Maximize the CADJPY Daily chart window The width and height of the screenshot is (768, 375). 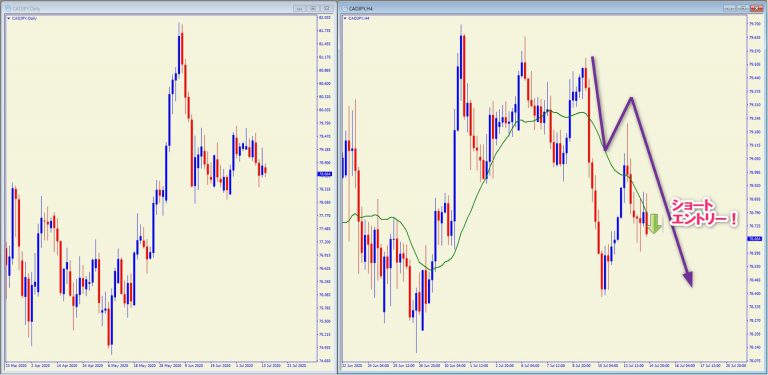pos(313,8)
